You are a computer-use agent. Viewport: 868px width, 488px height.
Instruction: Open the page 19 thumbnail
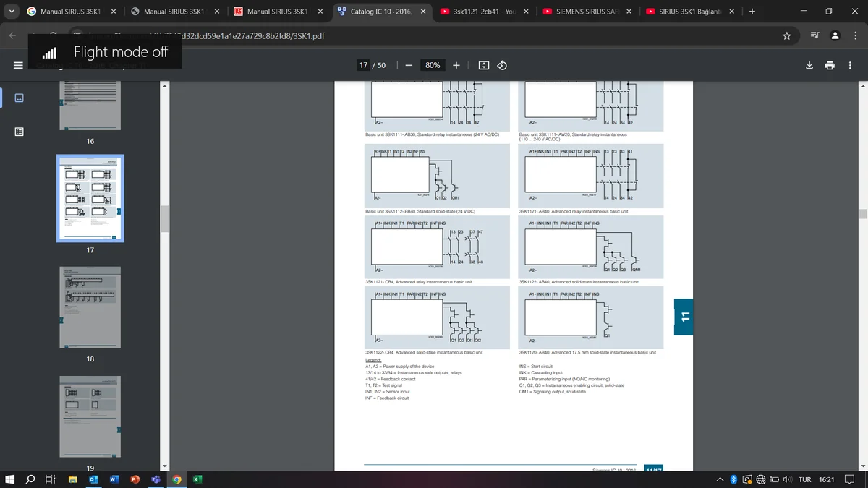(90, 417)
